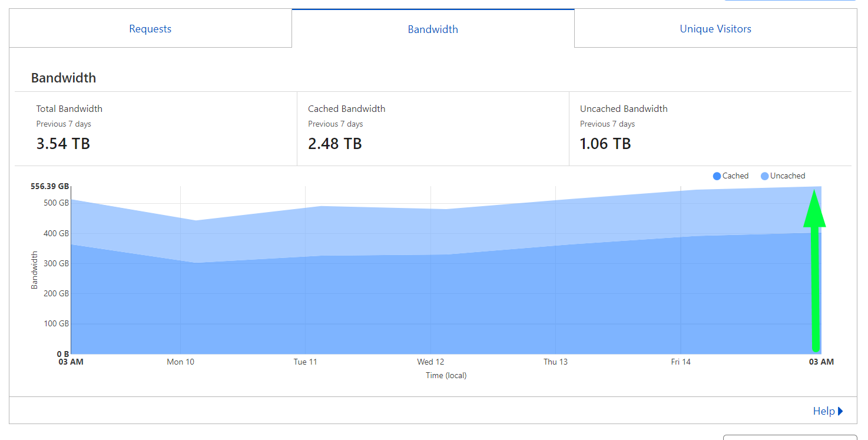Click the Uncached legend text
Image resolution: width=868 pixels, height=440 pixels.
point(787,176)
